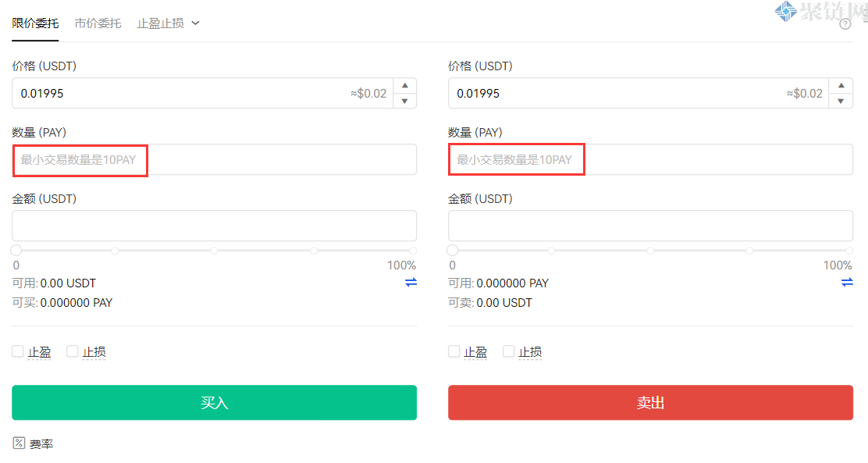Set the sell slider to 100%
The width and height of the screenshot is (868, 463).
pyautogui.click(x=849, y=251)
